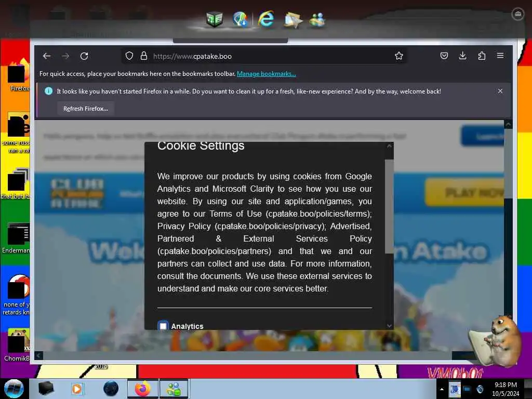Open the Manage bookmarks link
The width and height of the screenshot is (532, 399).
click(267, 74)
